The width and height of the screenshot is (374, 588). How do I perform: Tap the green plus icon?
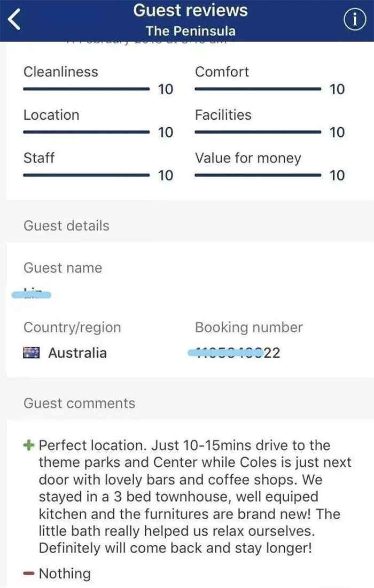29,445
